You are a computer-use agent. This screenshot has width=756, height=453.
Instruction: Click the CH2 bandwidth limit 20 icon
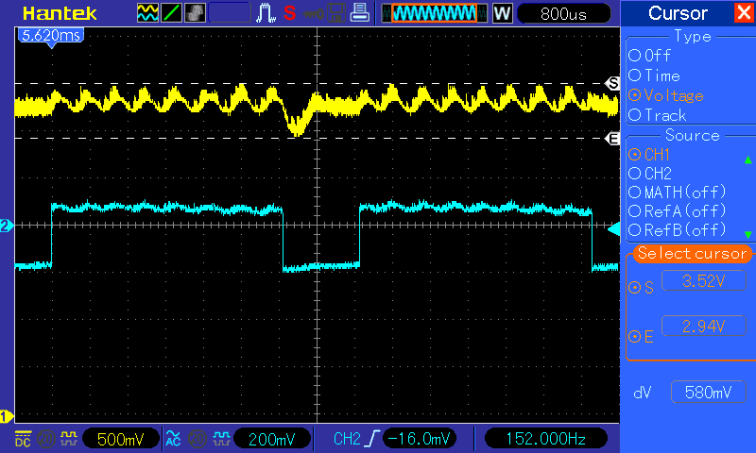pos(197,439)
